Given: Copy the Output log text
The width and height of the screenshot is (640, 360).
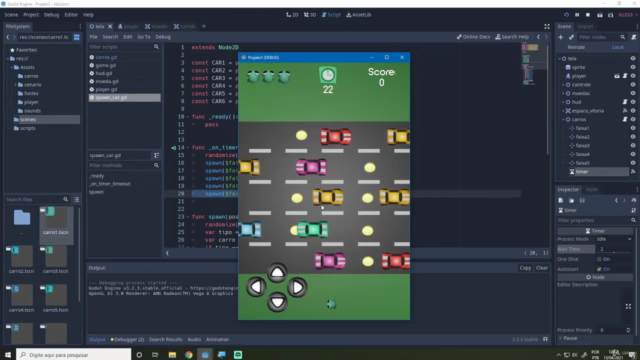Looking at the screenshot, I should click(525, 268).
